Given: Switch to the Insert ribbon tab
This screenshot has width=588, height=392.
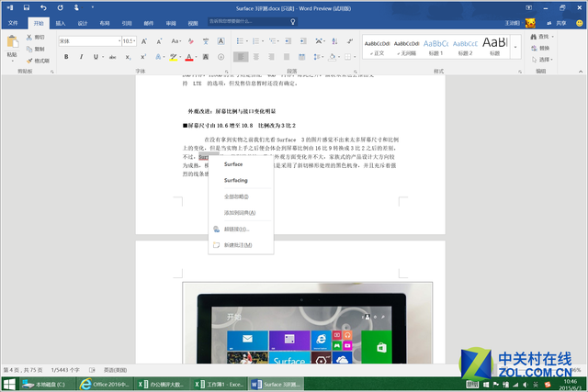Looking at the screenshot, I should tap(61, 23).
